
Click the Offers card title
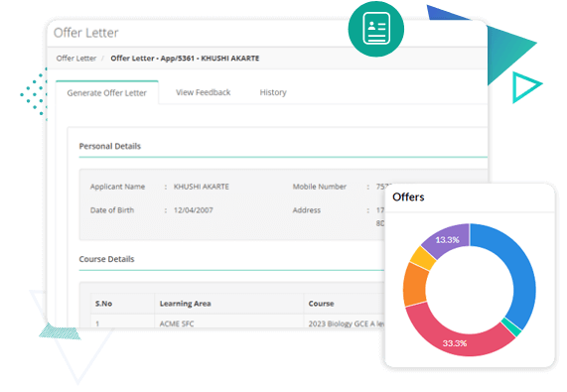408,196
